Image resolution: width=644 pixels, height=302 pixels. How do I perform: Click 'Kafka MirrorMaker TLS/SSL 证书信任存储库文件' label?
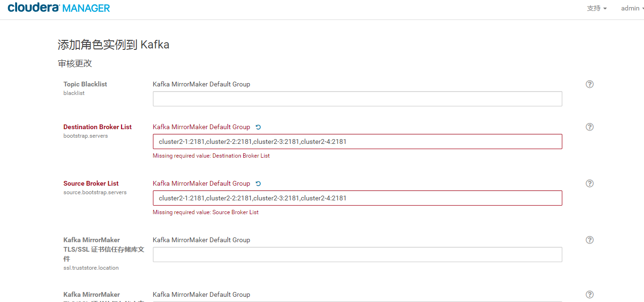pos(104,249)
